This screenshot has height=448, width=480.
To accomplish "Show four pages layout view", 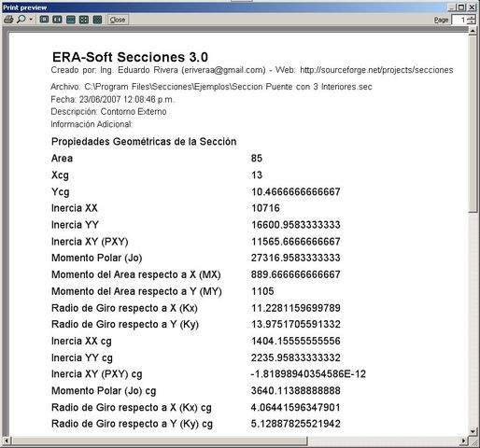I will tap(84, 20).
